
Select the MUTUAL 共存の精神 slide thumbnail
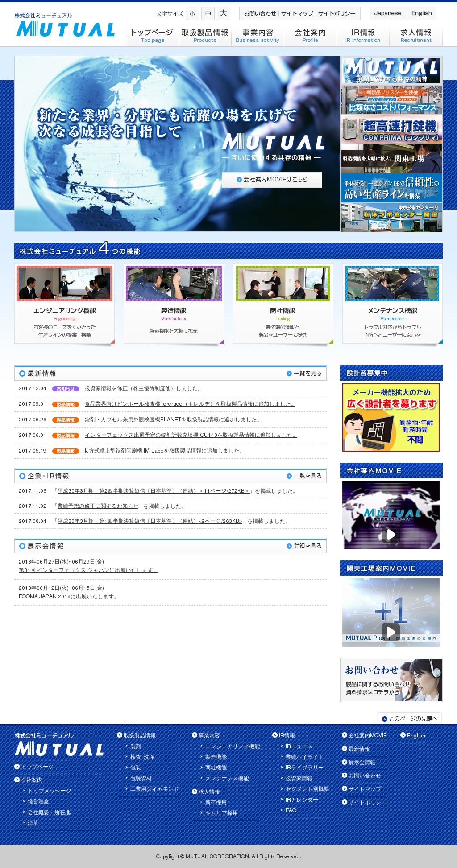pos(391,70)
